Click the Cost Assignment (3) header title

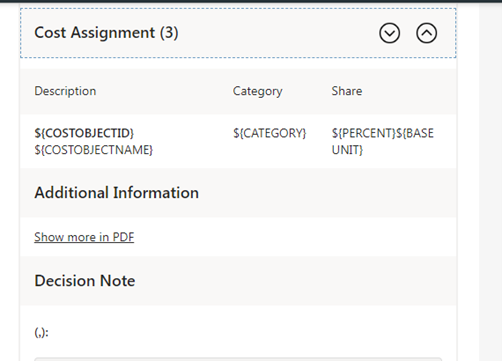106,33
